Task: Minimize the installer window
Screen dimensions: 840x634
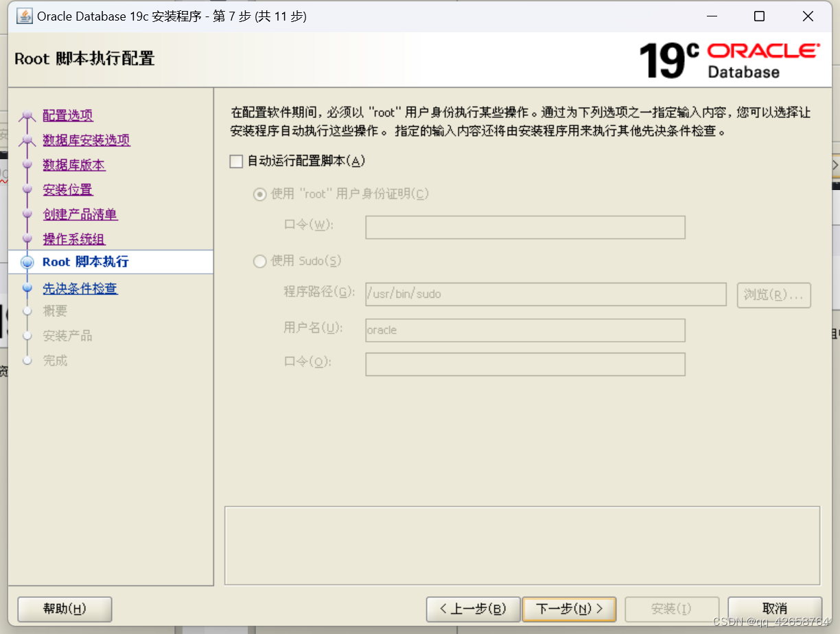Action: pyautogui.click(x=711, y=16)
